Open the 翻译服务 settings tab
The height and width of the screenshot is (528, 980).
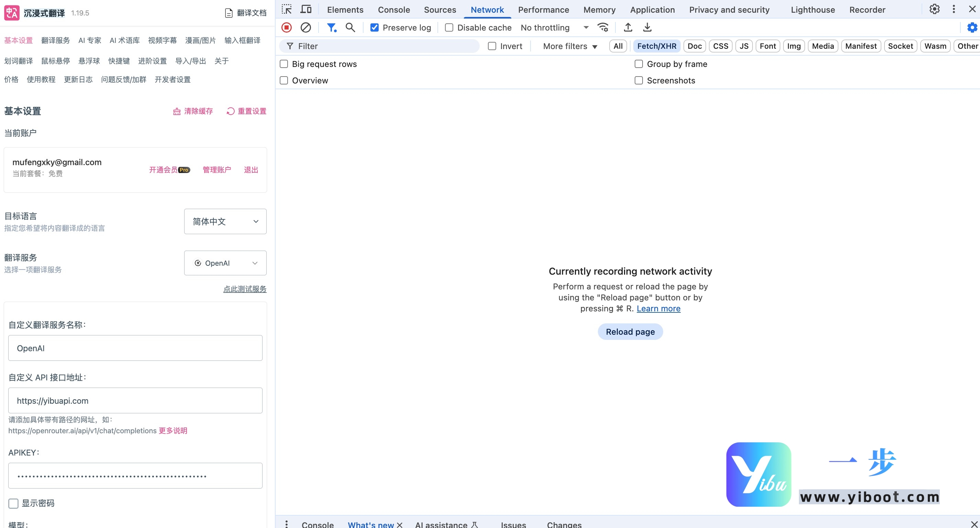[x=56, y=40]
